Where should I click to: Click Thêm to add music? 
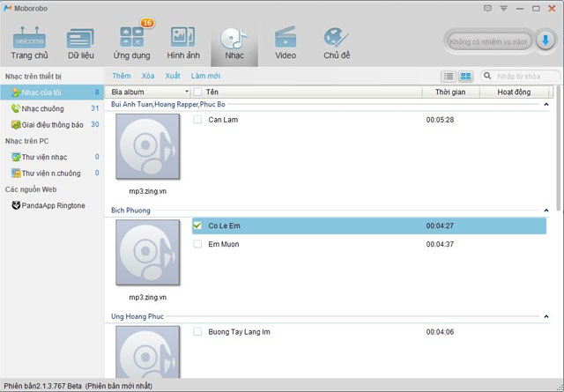[122, 76]
